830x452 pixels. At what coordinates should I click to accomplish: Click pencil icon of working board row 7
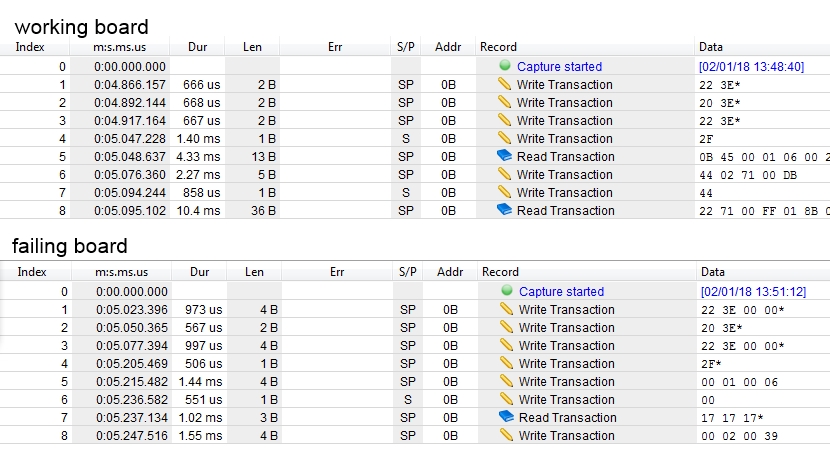(x=505, y=192)
